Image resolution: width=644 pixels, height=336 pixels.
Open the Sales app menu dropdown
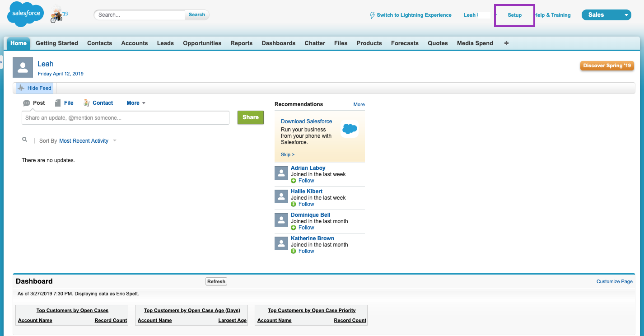click(x=606, y=15)
